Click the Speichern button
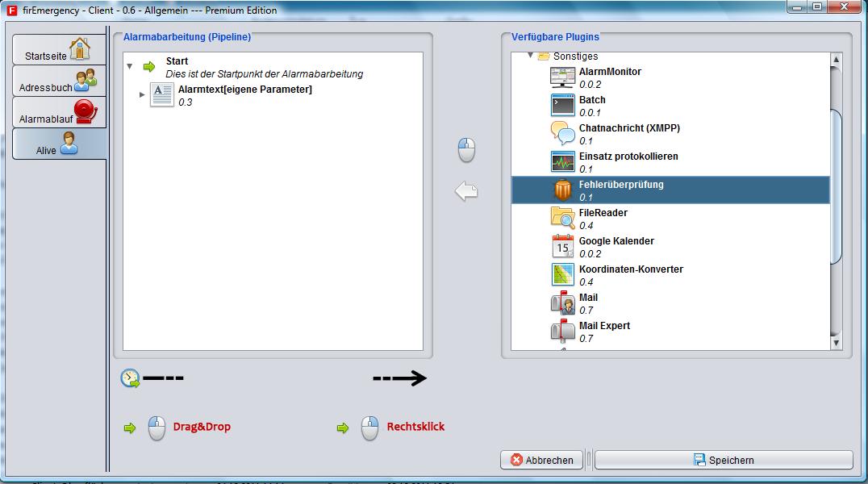 click(724, 460)
